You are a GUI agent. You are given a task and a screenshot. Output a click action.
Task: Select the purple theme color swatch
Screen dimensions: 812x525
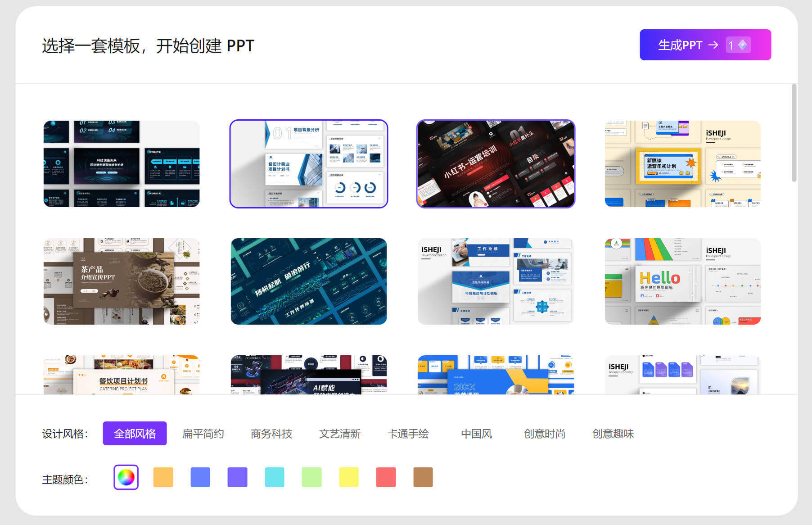237,477
